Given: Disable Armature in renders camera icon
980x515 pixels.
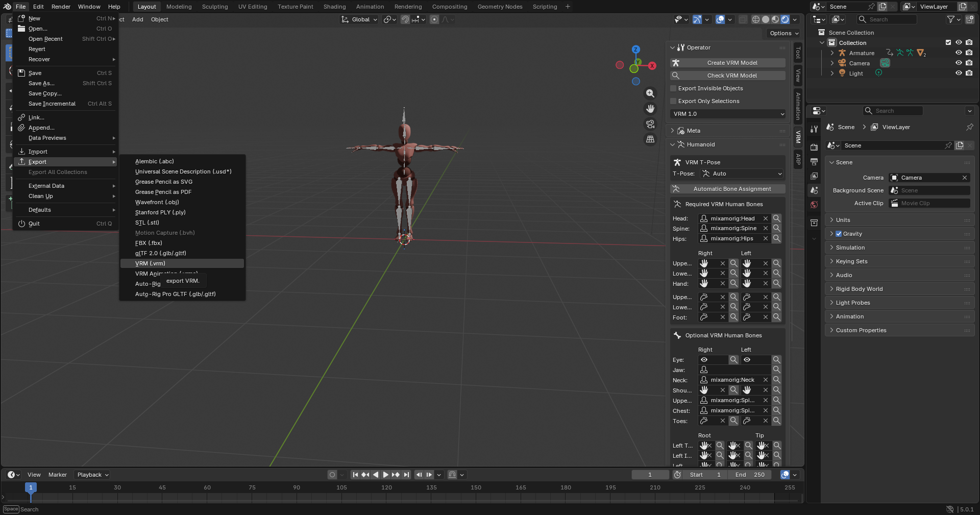Looking at the screenshot, I should click(x=969, y=53).
